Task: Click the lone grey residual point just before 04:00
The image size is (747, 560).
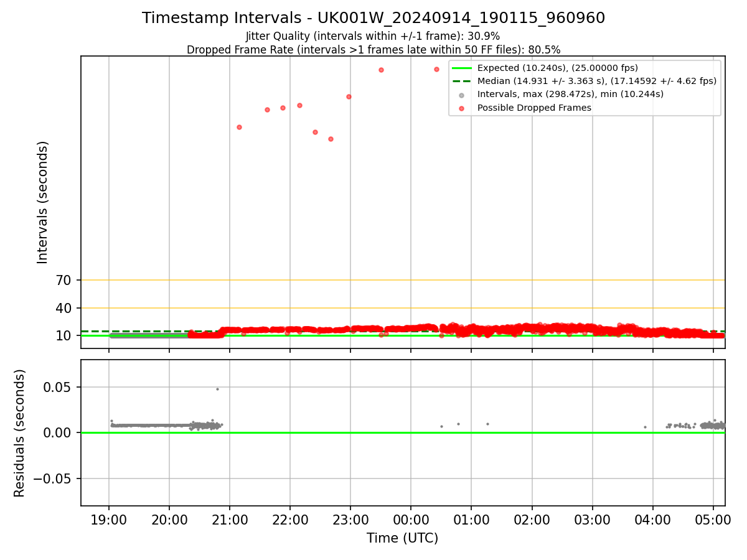Action: tap(645, 427)
